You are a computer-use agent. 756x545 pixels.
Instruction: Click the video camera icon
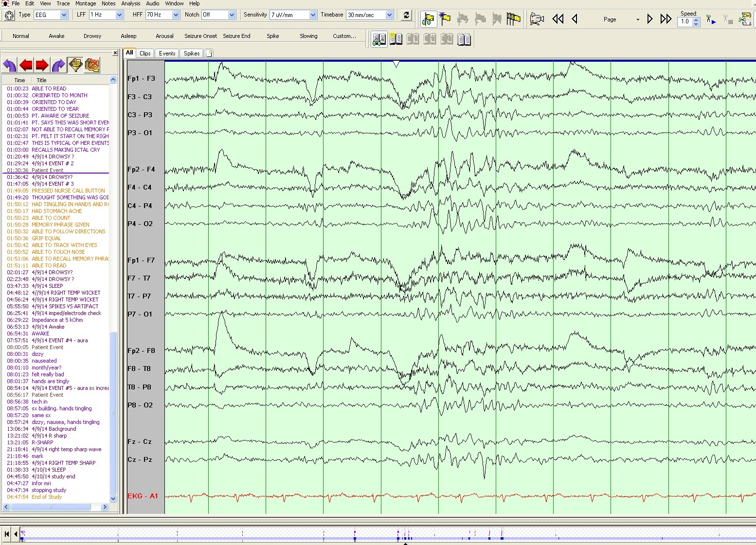coord(537,19)
